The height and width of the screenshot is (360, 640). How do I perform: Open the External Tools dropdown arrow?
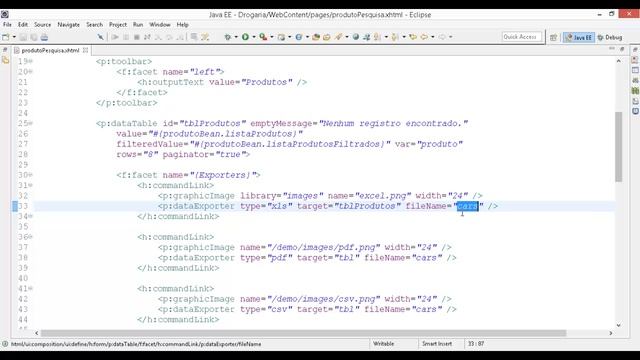272,37
